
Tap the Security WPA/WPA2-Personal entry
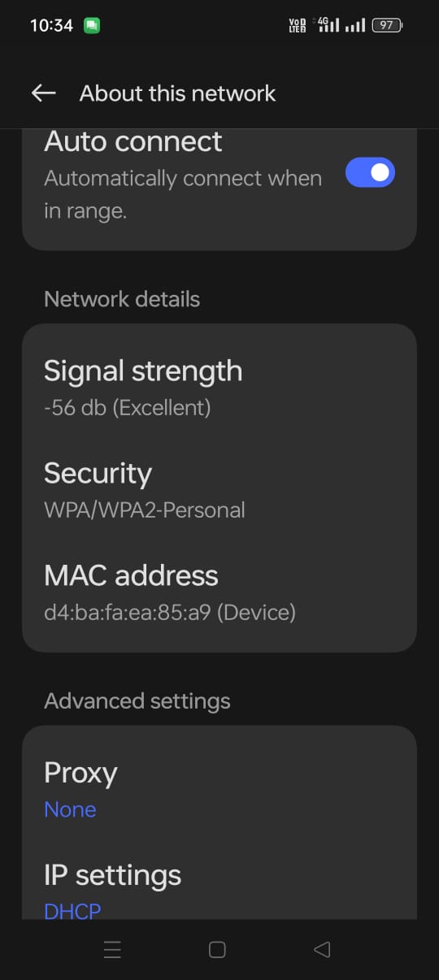pyautogui.click(x=219, y=489)
